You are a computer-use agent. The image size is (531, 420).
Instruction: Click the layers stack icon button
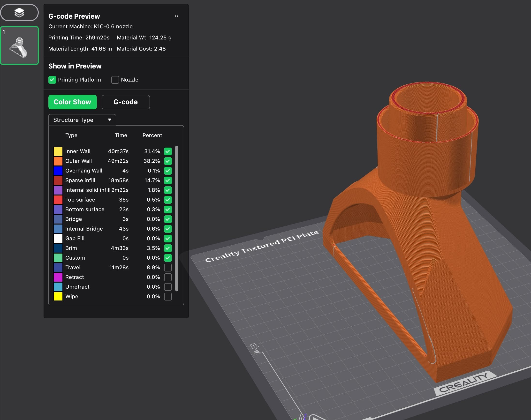pos(19,13)
